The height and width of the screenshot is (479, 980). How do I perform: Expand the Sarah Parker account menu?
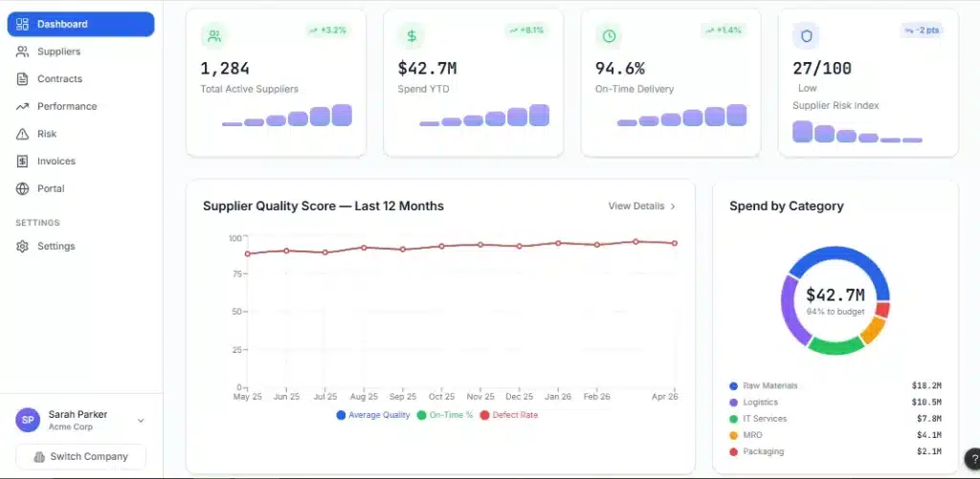click(x=141, y=420)
